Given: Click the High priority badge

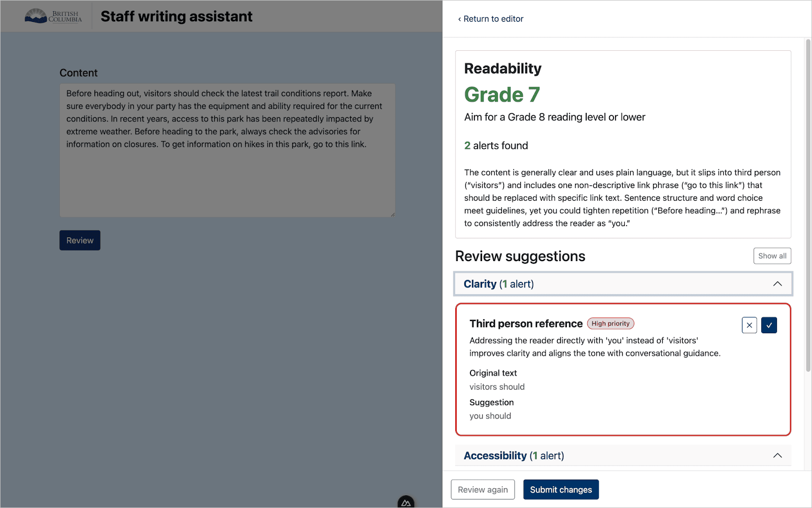Looking at the screenshot, I should tap(611, 323).
